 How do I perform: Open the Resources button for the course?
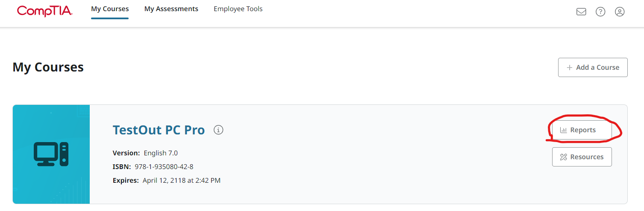582,157
